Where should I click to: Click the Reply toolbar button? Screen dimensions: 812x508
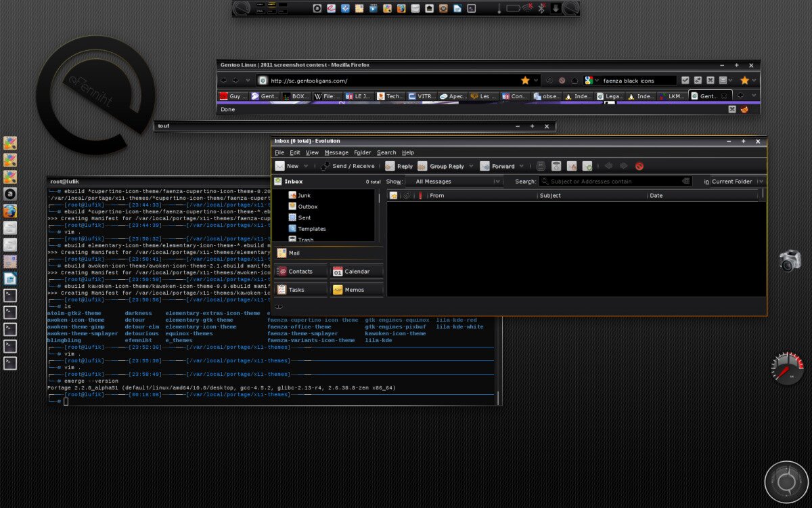point(399,166)
